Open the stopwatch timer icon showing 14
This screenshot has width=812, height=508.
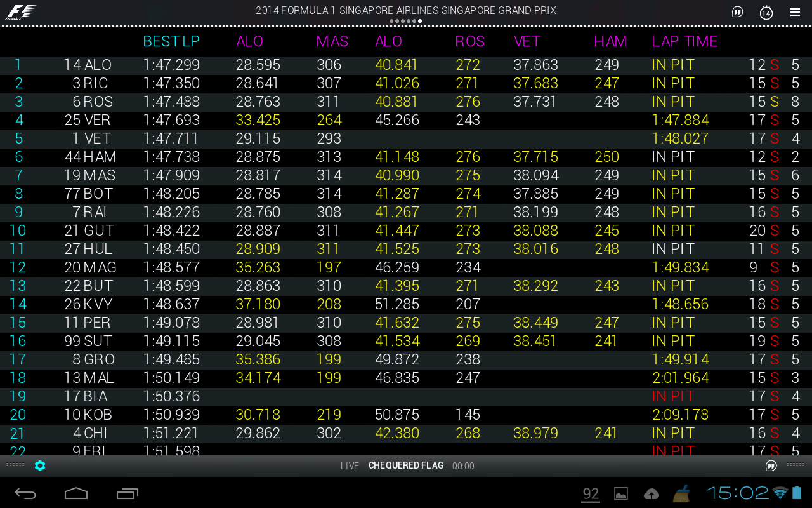(766, 12)
